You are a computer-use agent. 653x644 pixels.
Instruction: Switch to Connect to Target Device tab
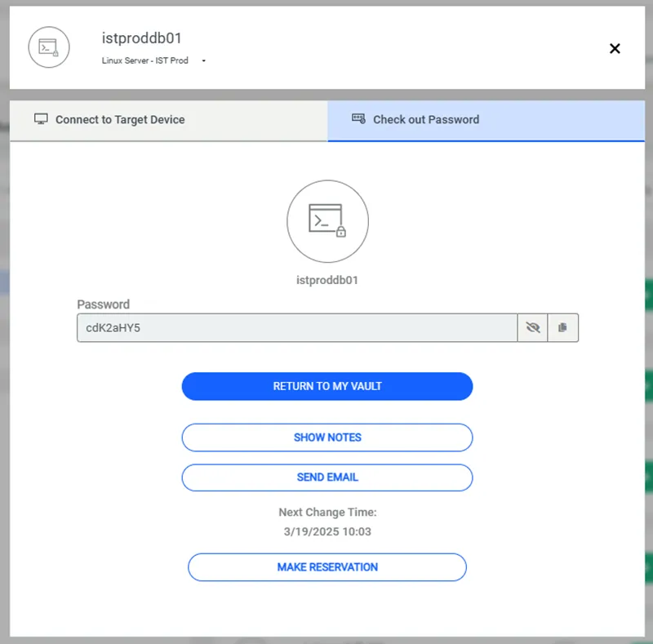(169, 120)
